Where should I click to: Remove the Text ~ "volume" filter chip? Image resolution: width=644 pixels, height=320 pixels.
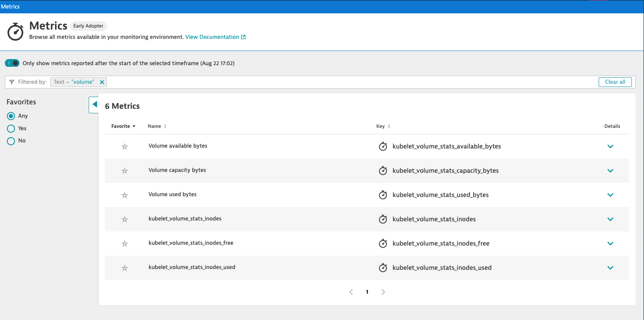click(102, 82)
